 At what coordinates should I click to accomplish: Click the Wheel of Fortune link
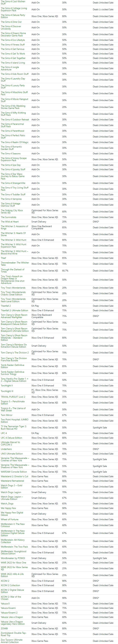[10, 520]
